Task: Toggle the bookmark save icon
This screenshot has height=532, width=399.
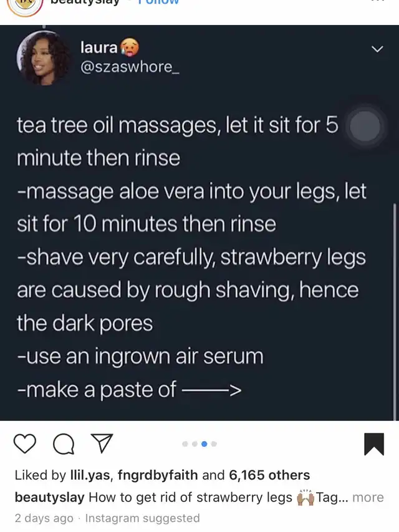Action: click(x=374, y=444)
